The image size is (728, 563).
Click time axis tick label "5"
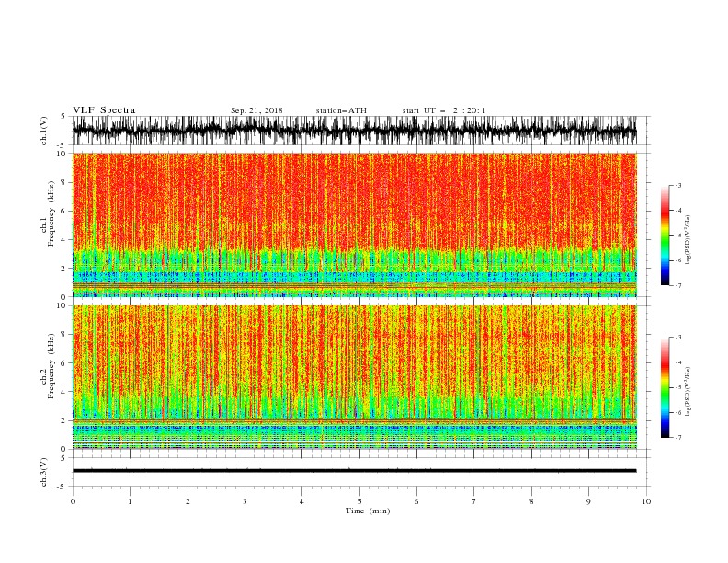tap(359, 501)
